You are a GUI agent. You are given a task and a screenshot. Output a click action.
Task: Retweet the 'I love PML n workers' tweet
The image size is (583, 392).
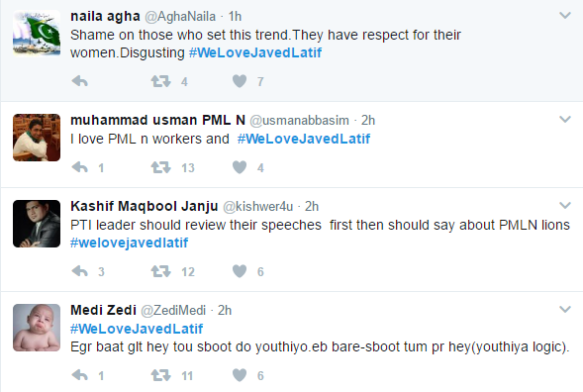[x=160, y=167]
